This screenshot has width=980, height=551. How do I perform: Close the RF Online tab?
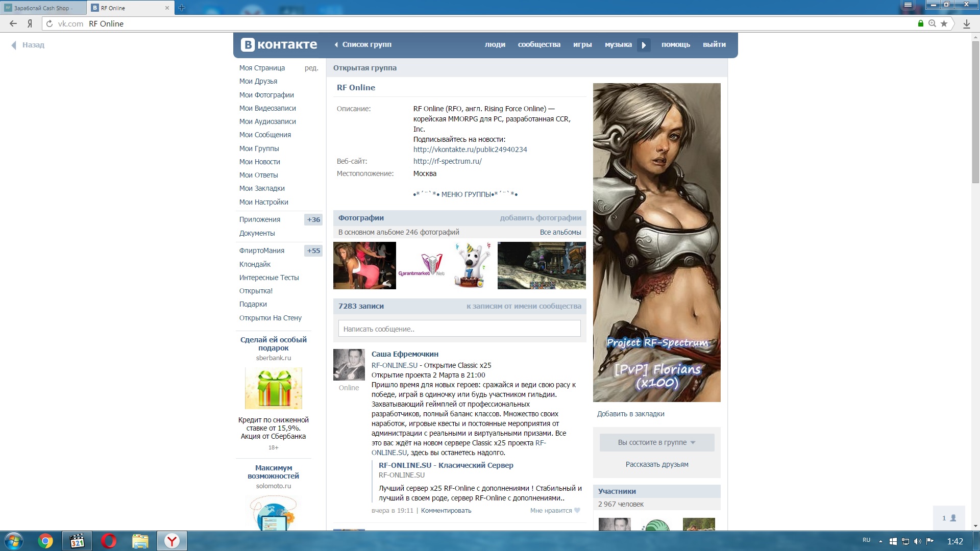coord(167,8)
